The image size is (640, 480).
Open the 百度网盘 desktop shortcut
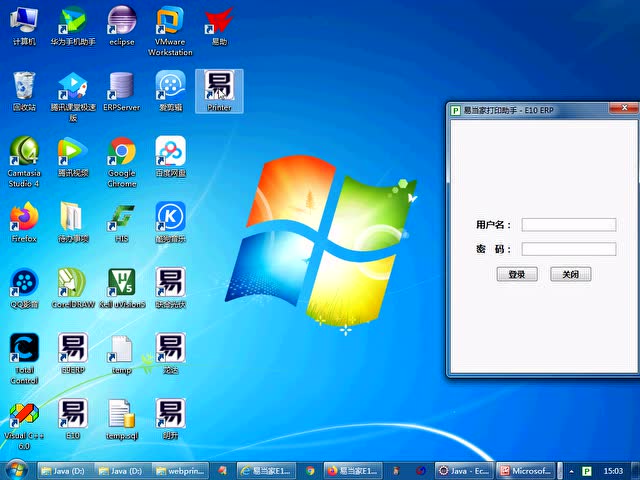tap(170, 157)
